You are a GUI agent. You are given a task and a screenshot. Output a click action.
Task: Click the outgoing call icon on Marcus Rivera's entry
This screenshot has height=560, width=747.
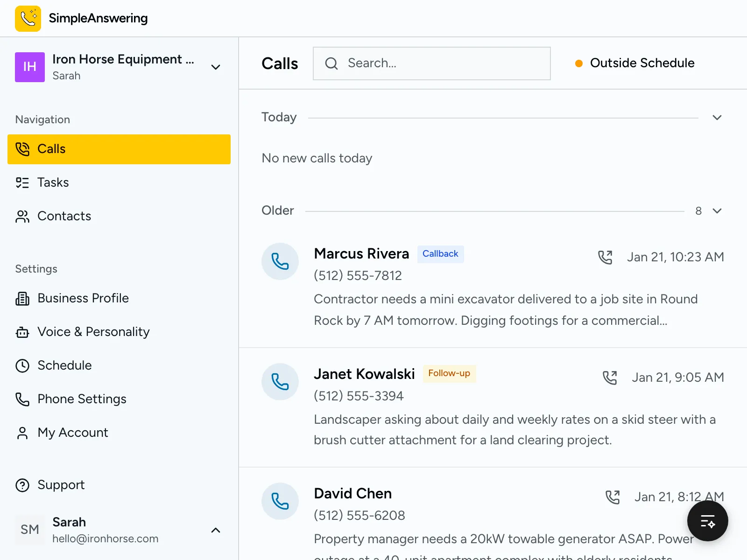click(606, 257)
